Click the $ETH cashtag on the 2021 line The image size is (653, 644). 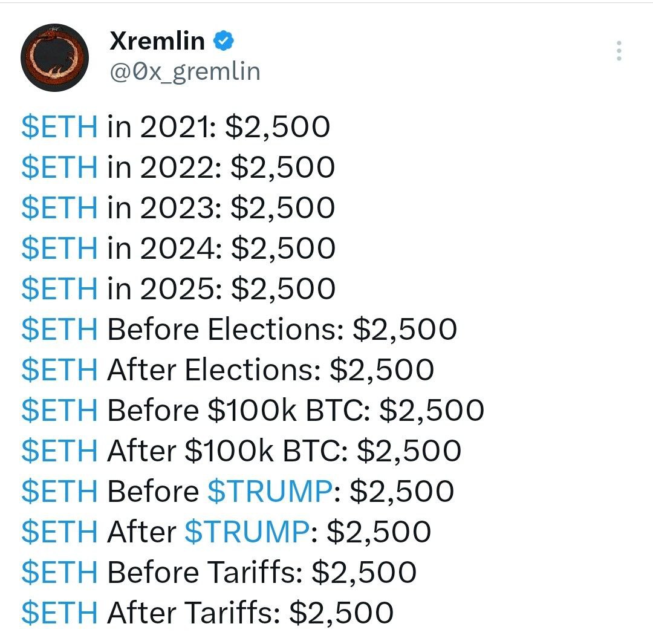(x=59, y=126)
